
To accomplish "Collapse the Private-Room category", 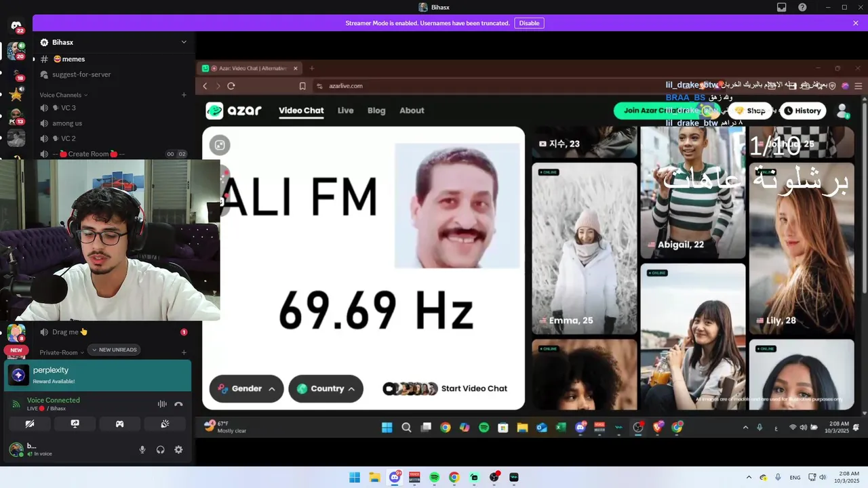I will pyautogui.click(x=61, y=352).
